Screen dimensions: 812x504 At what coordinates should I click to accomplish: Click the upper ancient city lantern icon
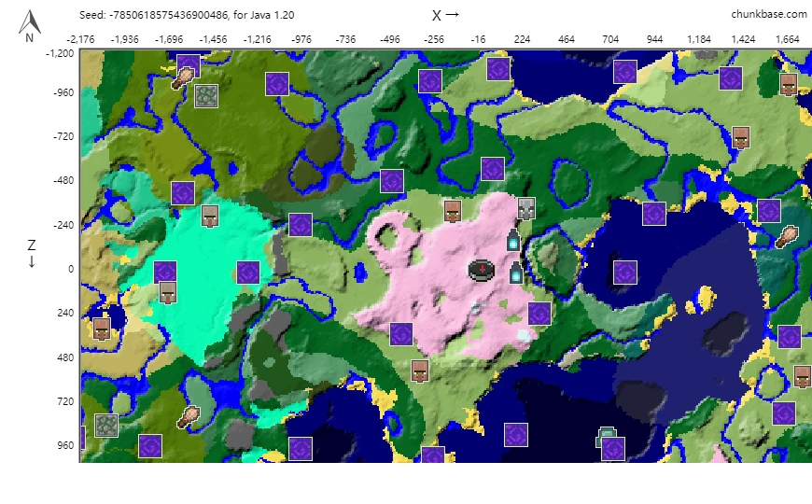point(512,239)
